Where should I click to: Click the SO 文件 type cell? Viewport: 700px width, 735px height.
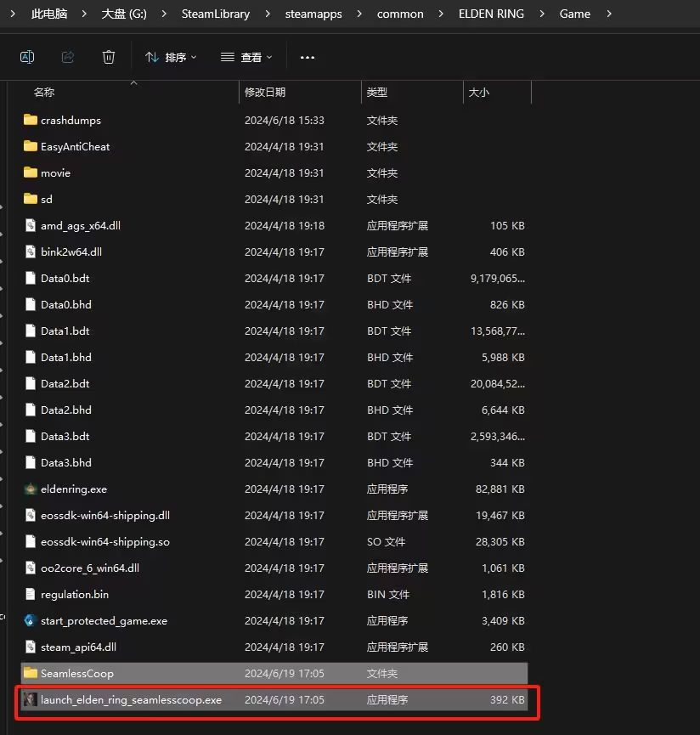pyautogui.click(x=386, y=542)
